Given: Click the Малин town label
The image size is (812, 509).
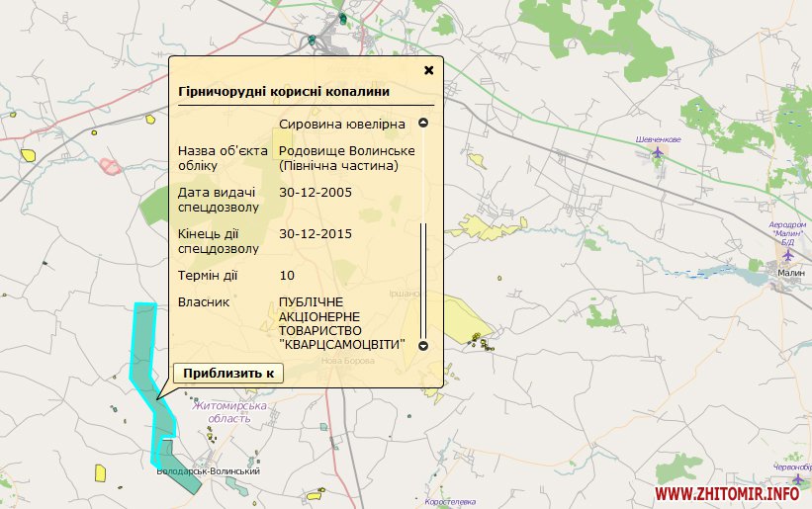Looking at the screenshot, I should (x=791, y=272).
